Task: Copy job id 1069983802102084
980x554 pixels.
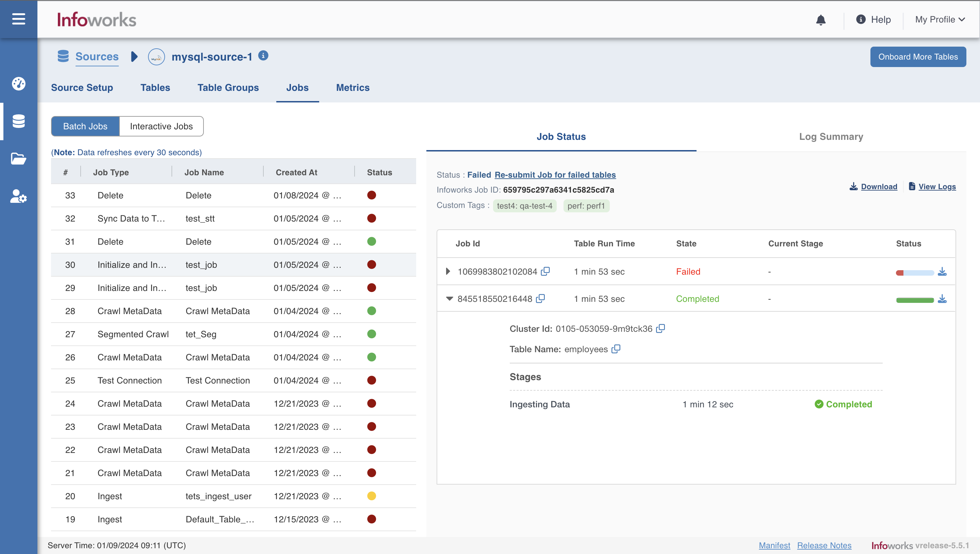Action: pos(545,271)
